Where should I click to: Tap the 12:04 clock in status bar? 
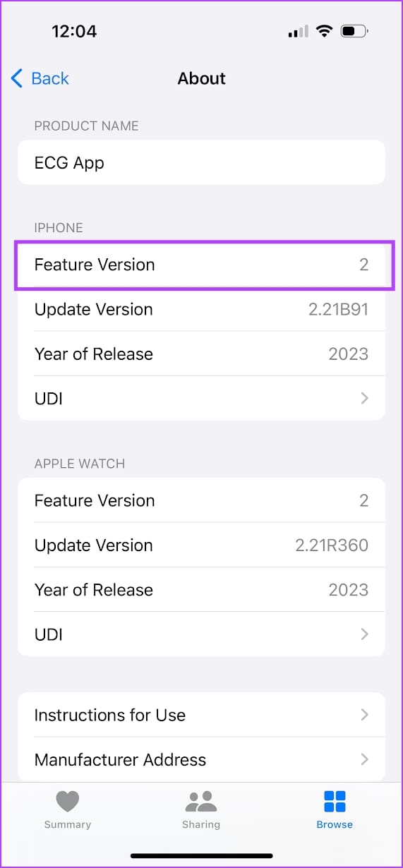coord(74,32)
